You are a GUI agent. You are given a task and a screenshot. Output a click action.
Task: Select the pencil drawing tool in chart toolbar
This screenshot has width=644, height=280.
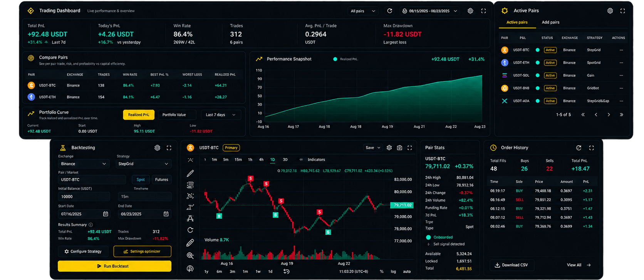tap(190, 173)
